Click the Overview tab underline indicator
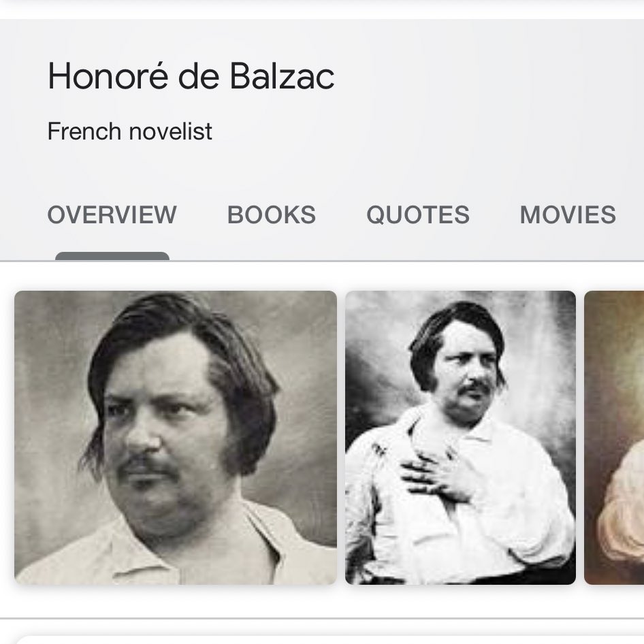 click(112, 256)
